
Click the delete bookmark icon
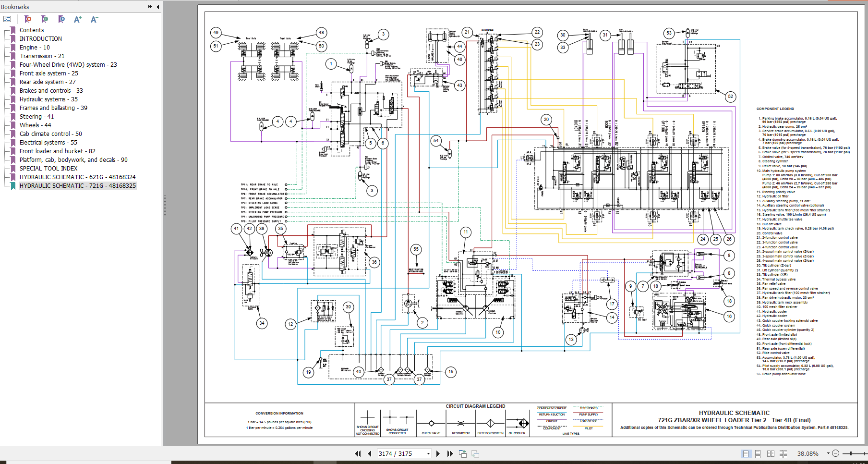(28, 19)
